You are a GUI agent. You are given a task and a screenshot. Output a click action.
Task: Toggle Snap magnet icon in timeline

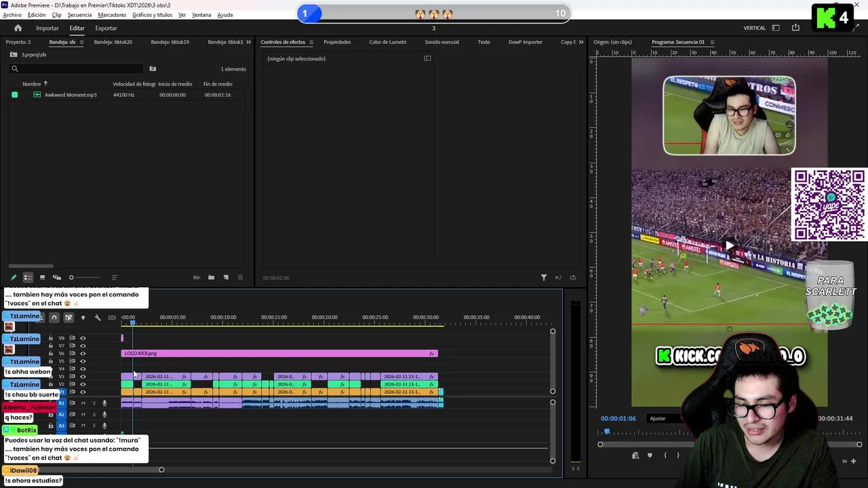pyautogui.click(x=54, y=317)
